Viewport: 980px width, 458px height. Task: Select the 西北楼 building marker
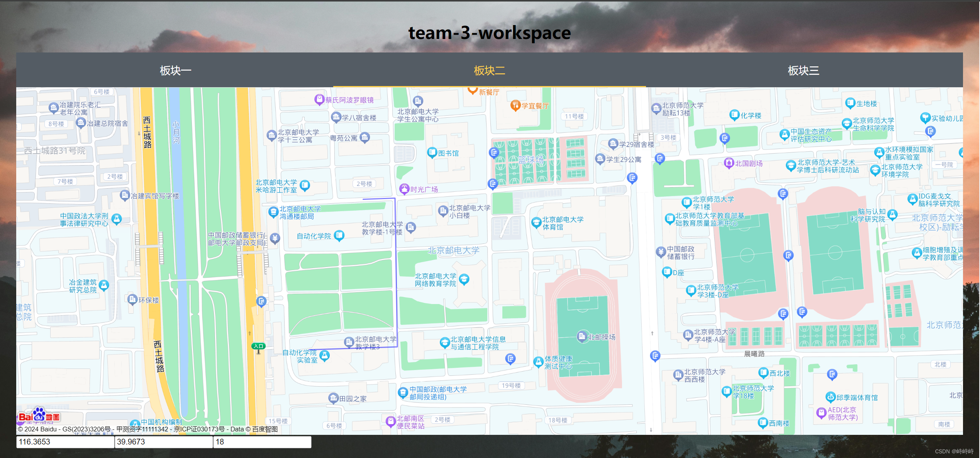click(763, 373)
